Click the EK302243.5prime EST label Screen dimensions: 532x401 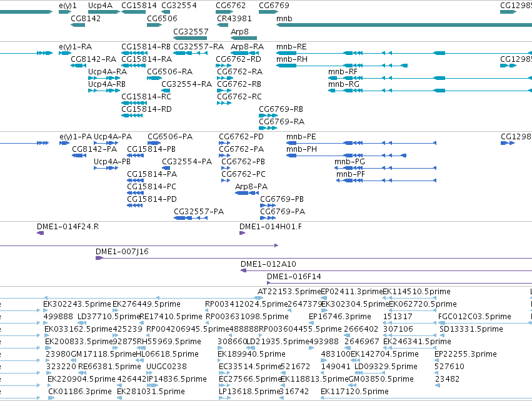tap(77, 304)
